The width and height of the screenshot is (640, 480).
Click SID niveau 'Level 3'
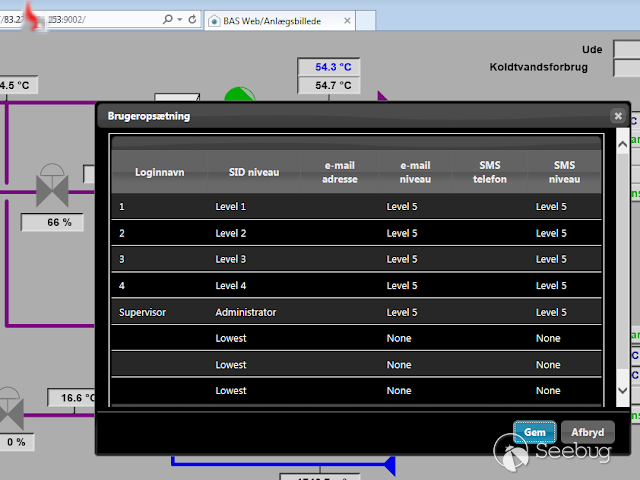(x=231, y=259)
